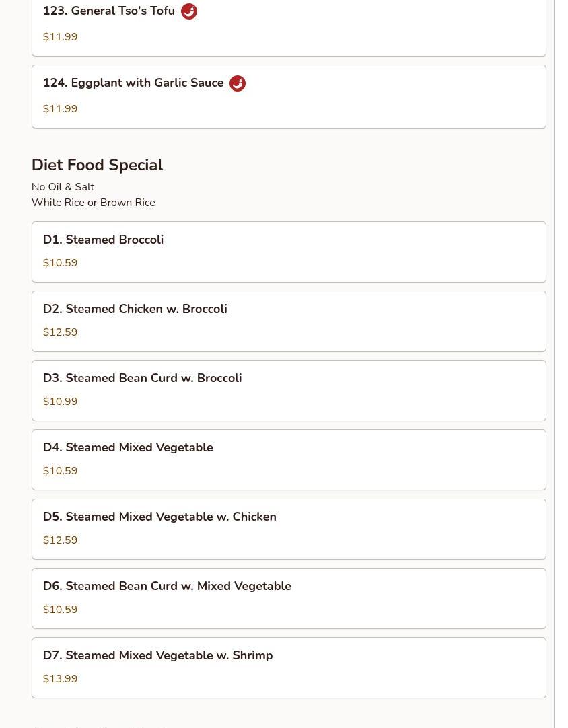This screenshot has height=728, width=568.
Task: Click the Diet Food Special heading
Action: tap(97, 165)
